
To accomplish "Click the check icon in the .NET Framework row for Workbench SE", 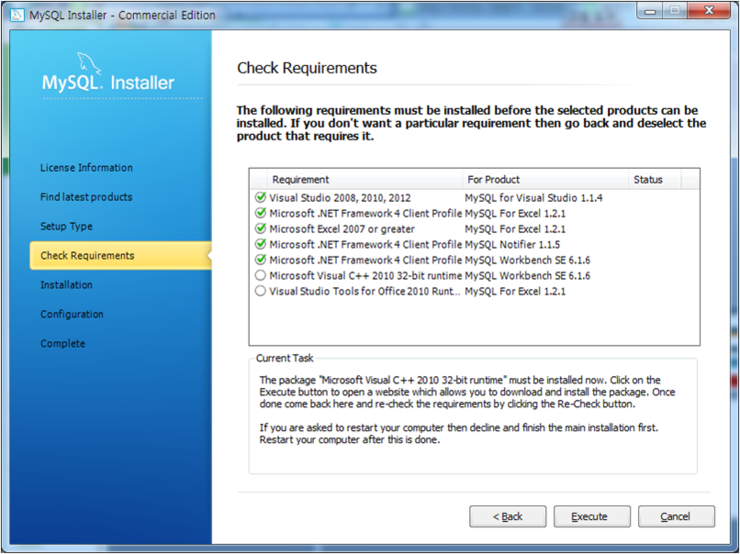I will (260, 259).
